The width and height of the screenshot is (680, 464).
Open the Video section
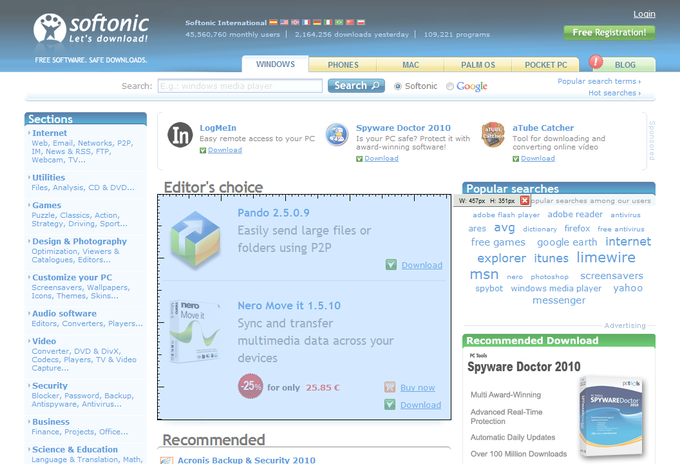[44, 341]
